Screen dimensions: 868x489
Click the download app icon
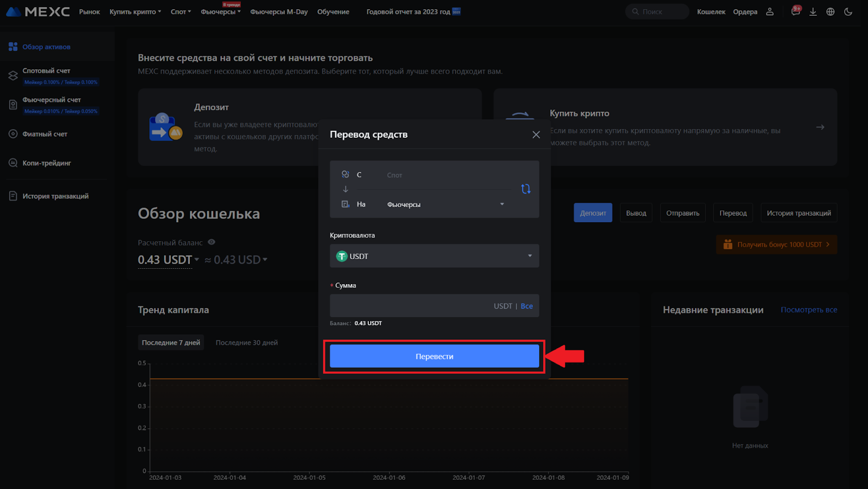813,12
